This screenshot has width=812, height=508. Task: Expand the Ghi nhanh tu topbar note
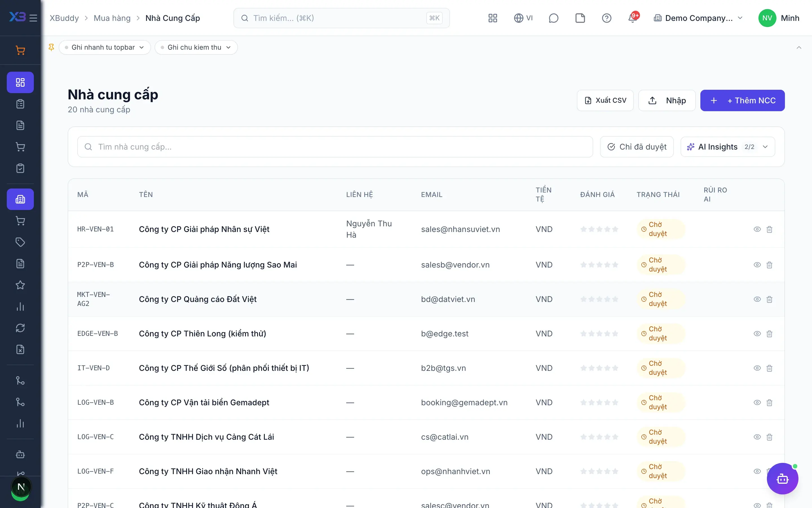click(x=105, y=47)
